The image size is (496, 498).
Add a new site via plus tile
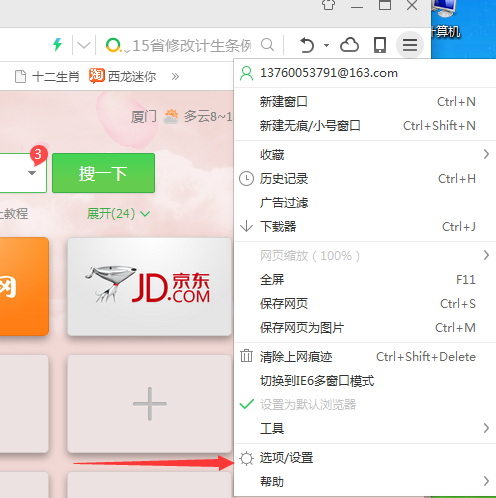point(149,404)
